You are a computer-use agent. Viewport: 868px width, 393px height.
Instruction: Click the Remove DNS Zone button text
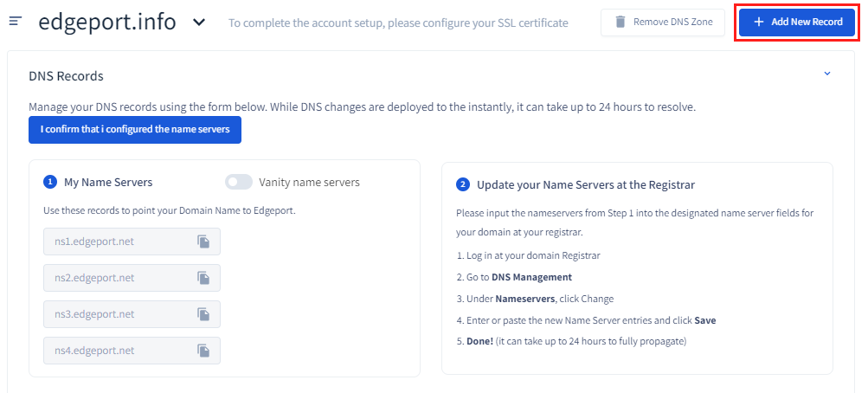[x=672, y=22]
